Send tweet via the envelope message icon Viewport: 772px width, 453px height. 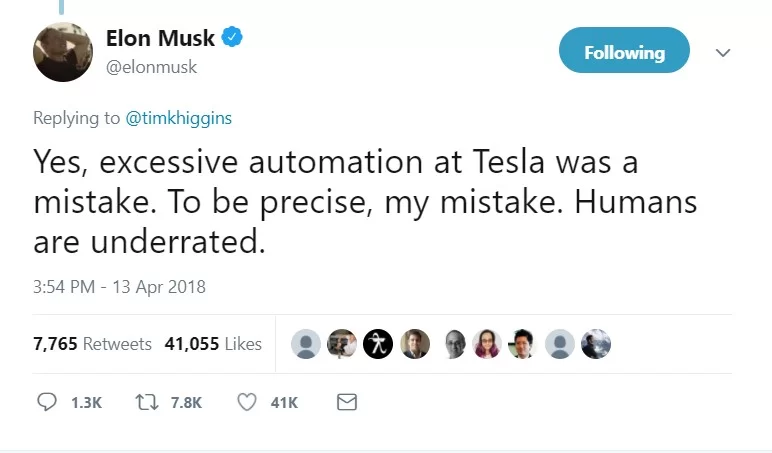tap(347, 402)
